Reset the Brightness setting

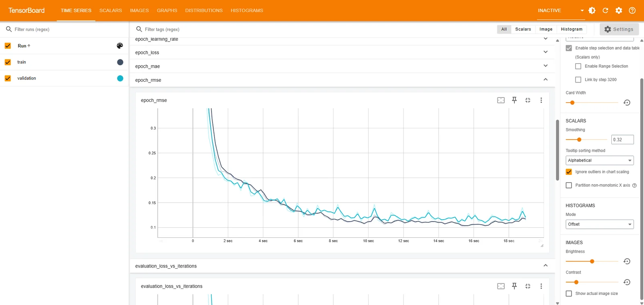[627, 261]
